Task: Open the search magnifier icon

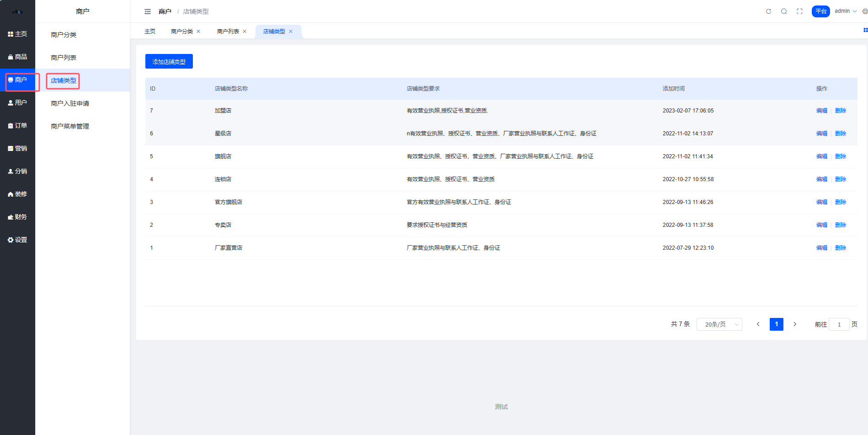Action: tap(784, 11)
